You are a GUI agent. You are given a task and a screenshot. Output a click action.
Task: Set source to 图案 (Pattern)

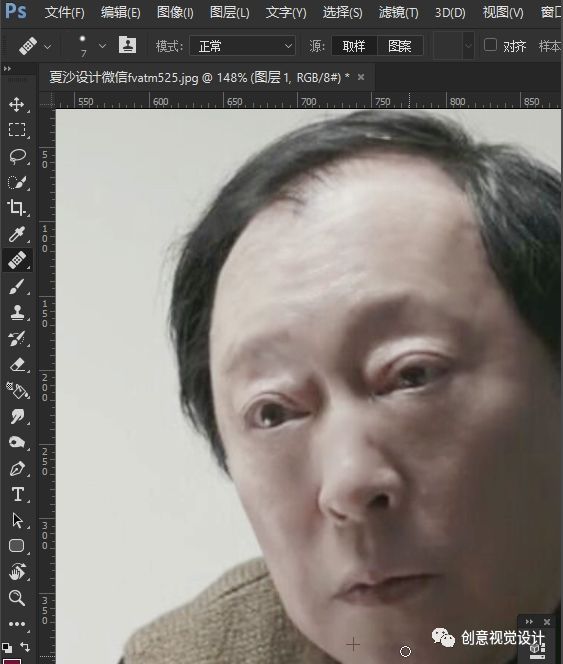point(399,46)
